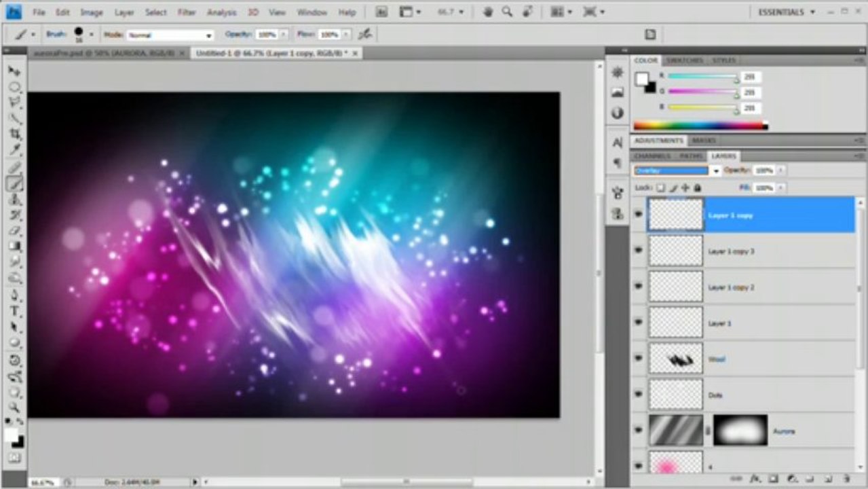868x489 pixels.
Task: Hide the Dots layer
Action: point(638,395)
